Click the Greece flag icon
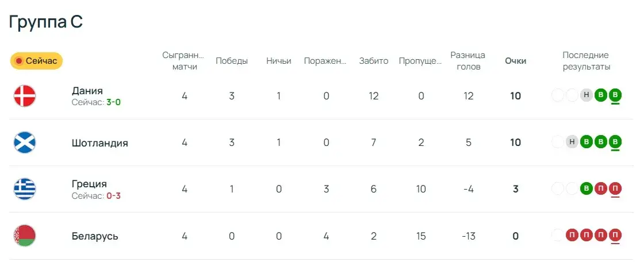This screenshot has height=266, width=644. pyautogui.click(x=25, y=189)
